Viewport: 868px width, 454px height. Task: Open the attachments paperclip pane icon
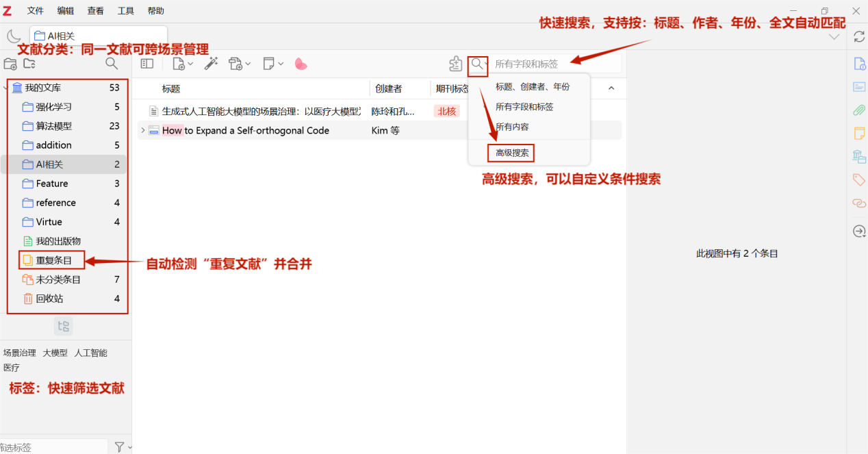[859, 110]
